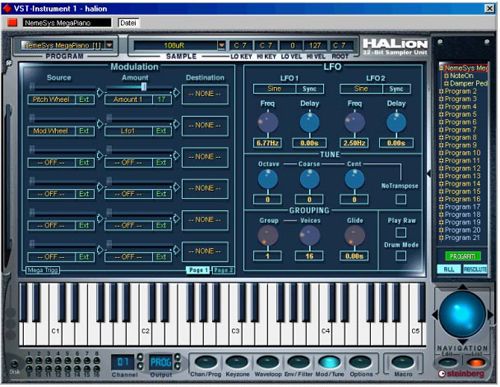Select NoteOn in program tree
500x387 pixels.
click(461, 76)
